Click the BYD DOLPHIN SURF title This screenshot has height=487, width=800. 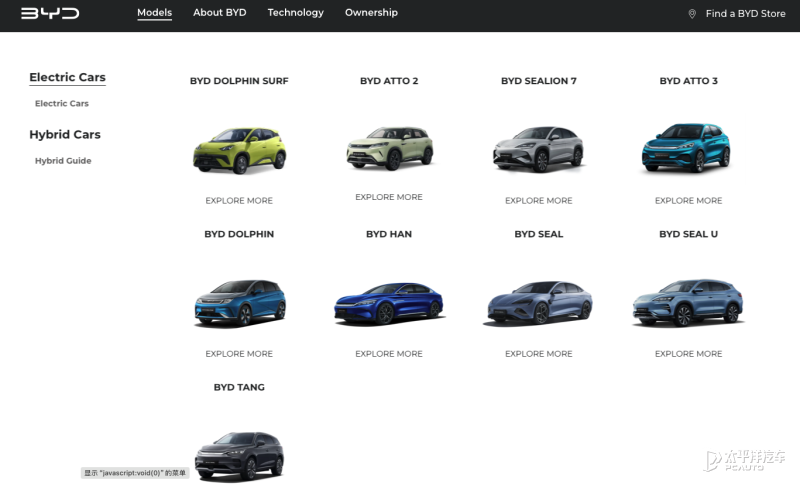click(239, 81)
